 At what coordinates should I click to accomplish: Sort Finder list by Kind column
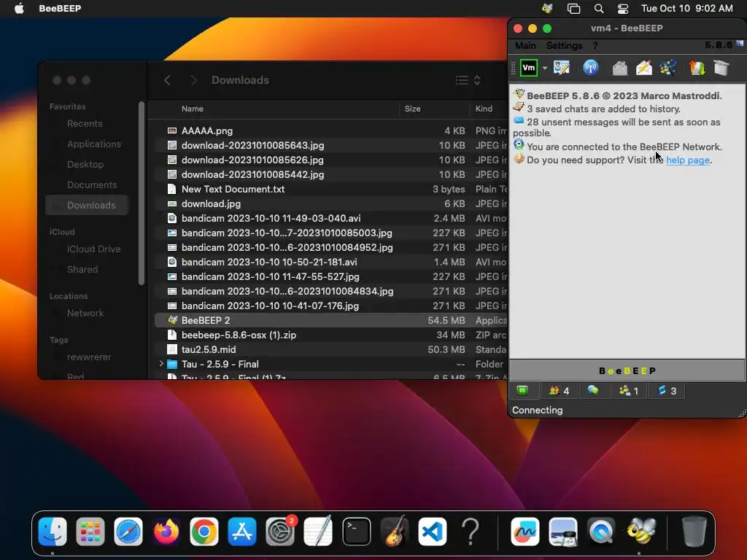484,109
